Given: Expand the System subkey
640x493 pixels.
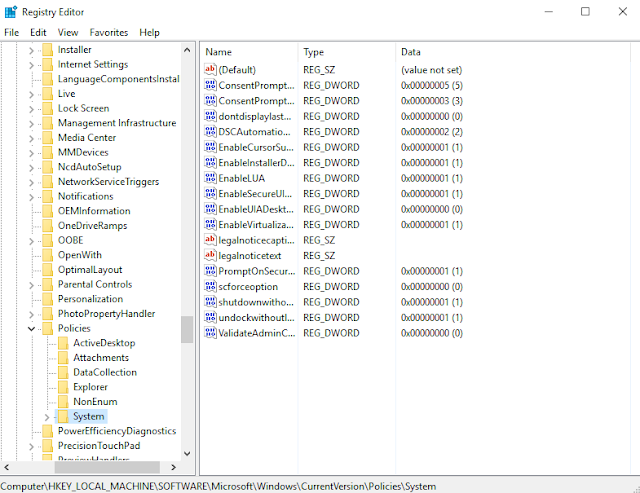Looking at the screenshot, I should click(47, 417).
